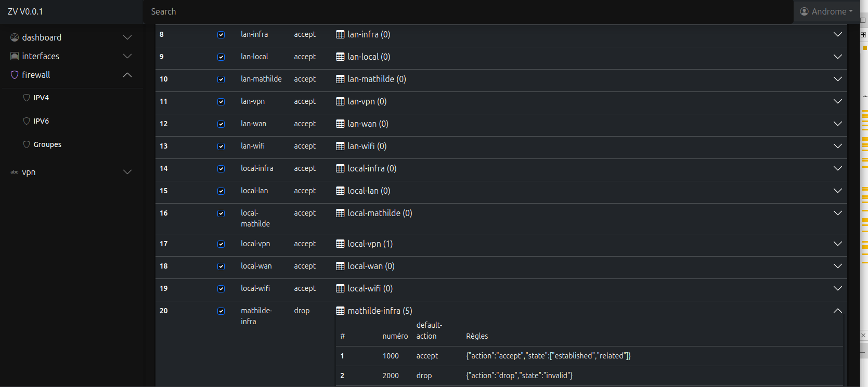Screen dimensions: 868x387
Task: Click the dashboard palette icon in sidebar
Action: (15, 37)
